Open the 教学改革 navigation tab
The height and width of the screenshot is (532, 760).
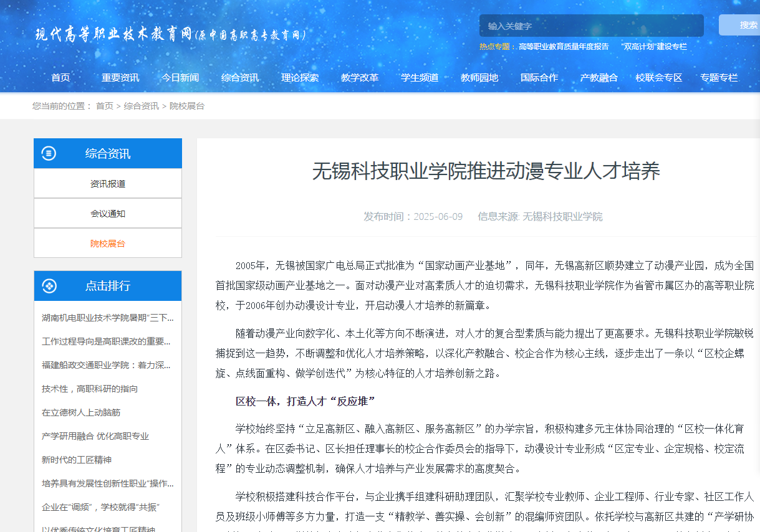pyautogui.click(x=360, y=78)
